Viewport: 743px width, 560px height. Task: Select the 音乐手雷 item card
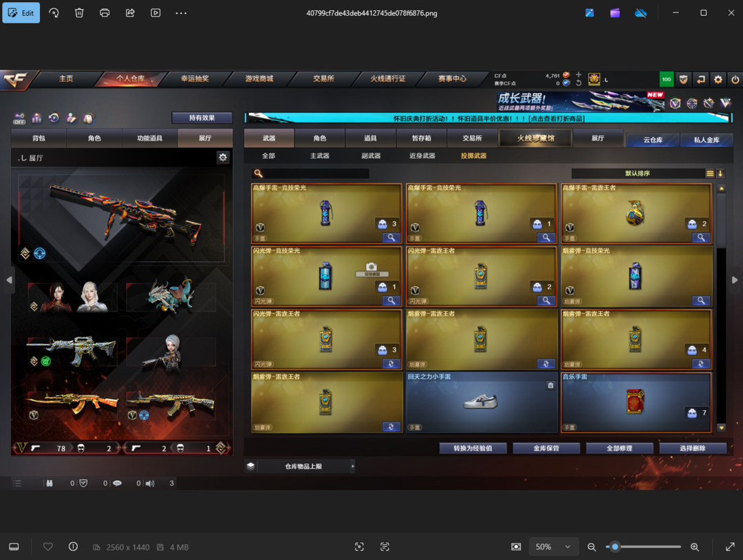click(636, 402)
